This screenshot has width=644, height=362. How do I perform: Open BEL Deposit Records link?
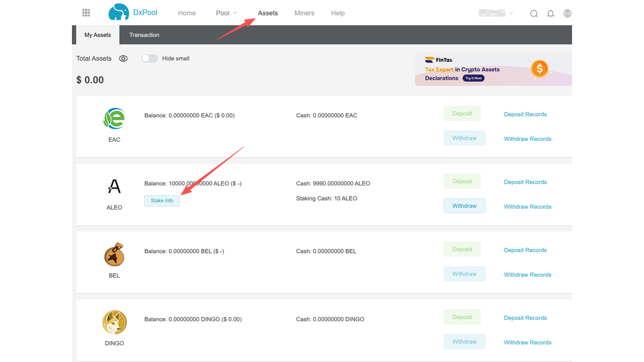tap(525, 250)
